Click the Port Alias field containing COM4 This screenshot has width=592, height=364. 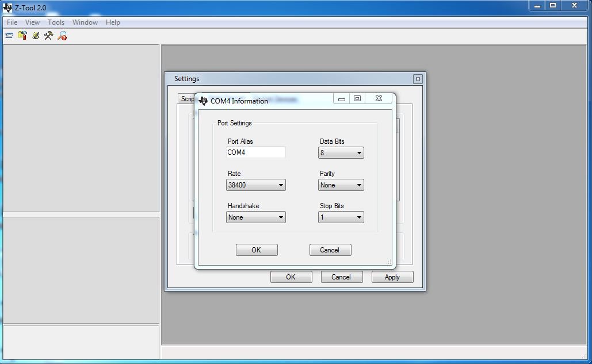[x=255, y=152]
